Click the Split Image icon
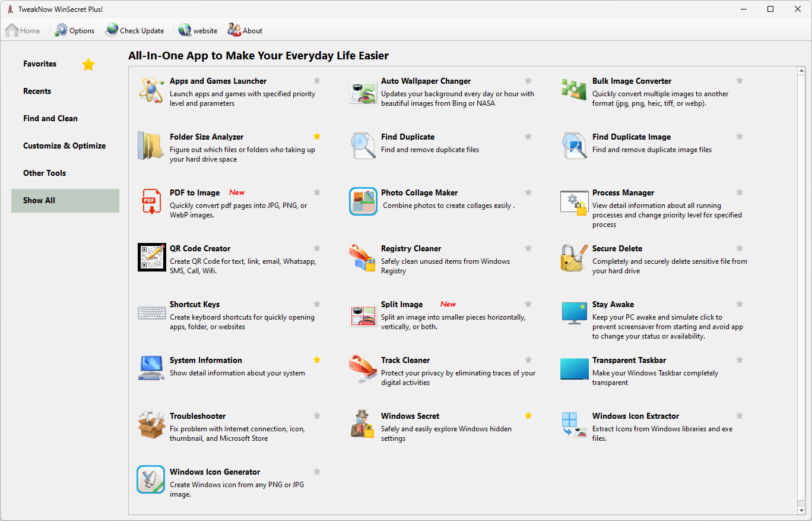 tap(363, 315)
